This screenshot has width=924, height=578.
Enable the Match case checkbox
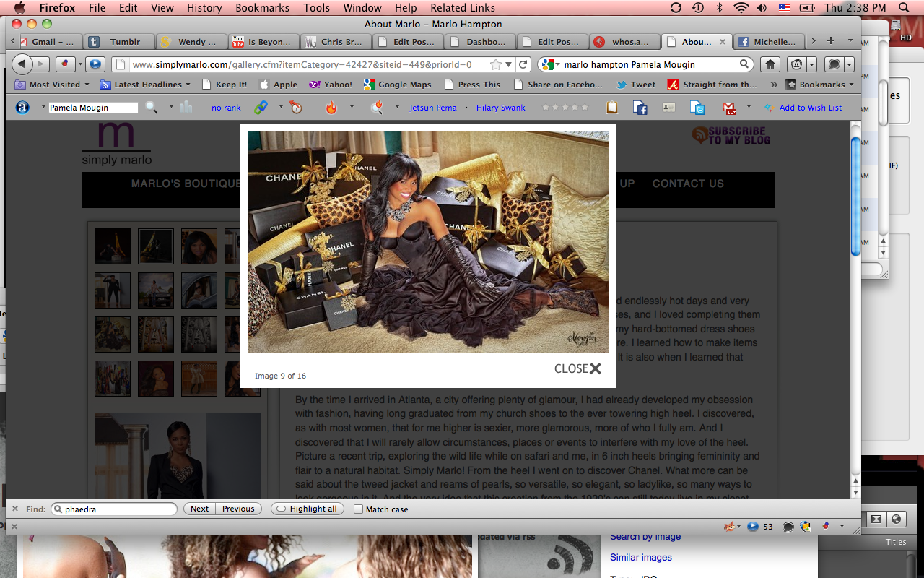click(x=359, y=509)
